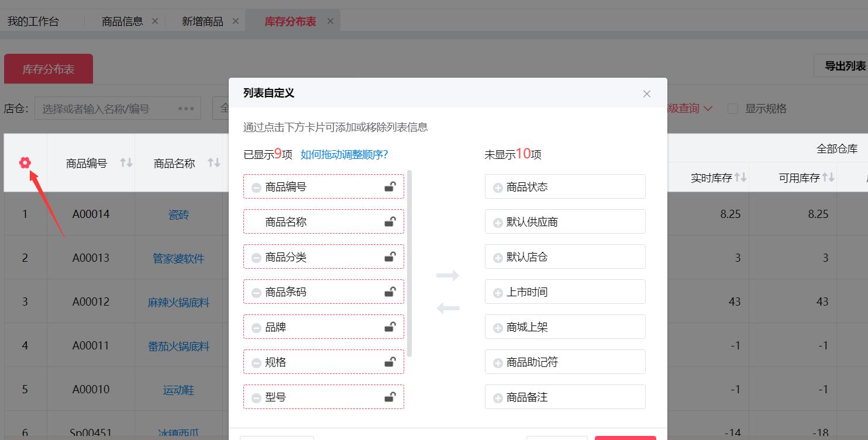Click cell A00013 in the table
868x440 pixels.
click(91, 258)
